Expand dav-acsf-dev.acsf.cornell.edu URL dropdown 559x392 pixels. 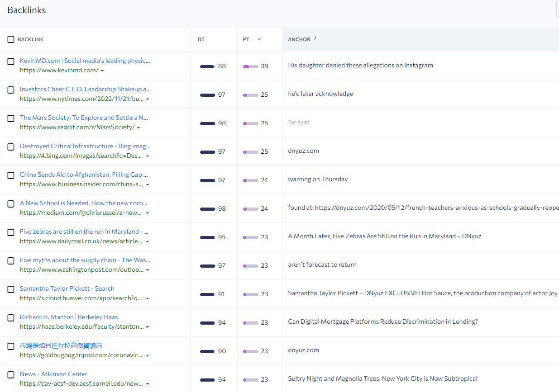point(148,384)
